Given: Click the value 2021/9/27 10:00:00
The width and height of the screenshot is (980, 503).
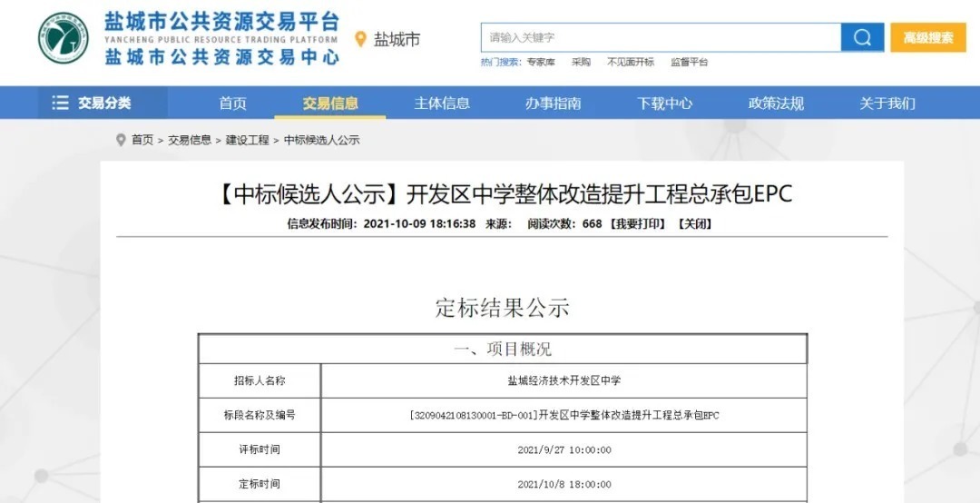Looking at the screenshot, I should pos(564,449).
